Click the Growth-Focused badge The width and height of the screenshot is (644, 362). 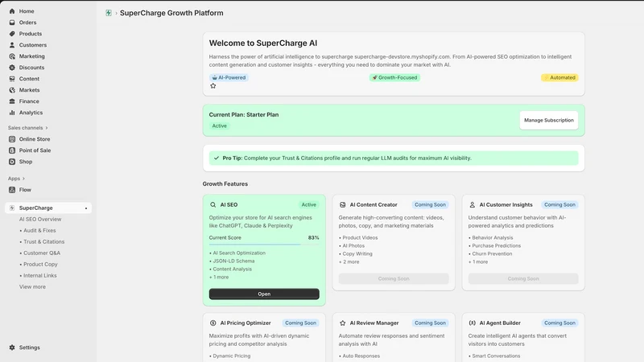click(394, 77)
